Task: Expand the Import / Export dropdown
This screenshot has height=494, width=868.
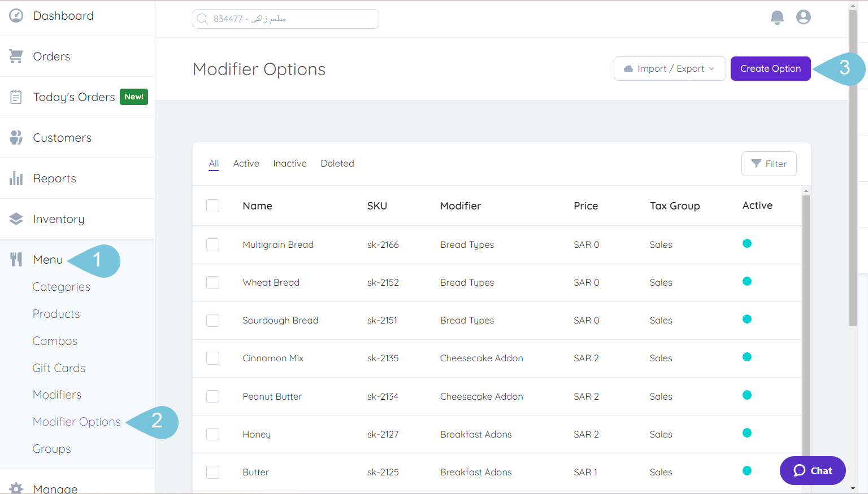Action: point(670,68)
